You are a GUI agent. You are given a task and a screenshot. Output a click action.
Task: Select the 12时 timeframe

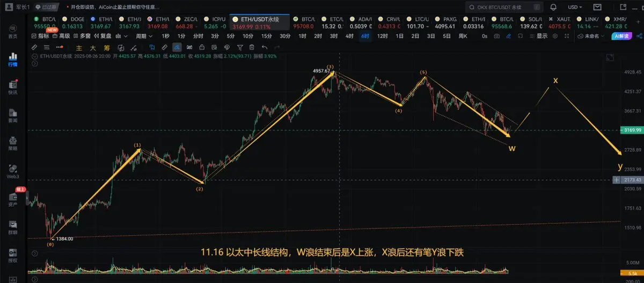pos(382,36)
